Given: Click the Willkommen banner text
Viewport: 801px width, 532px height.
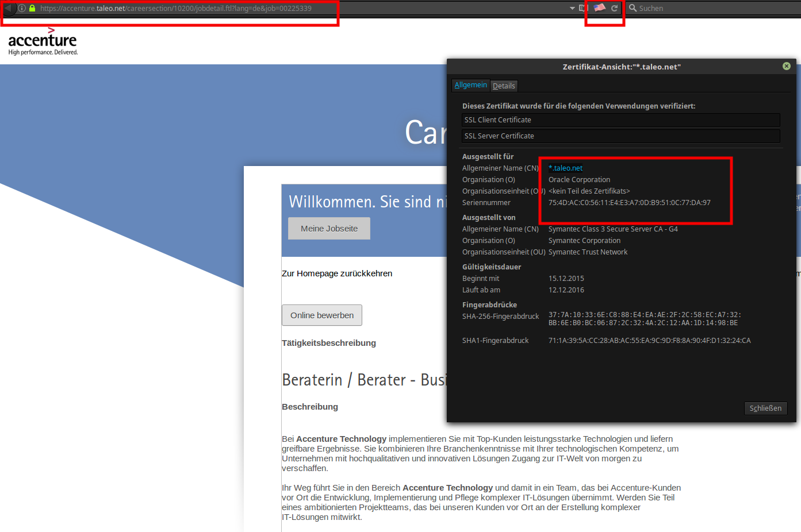Looking at the screenshot, I should [x=368, y=202].
